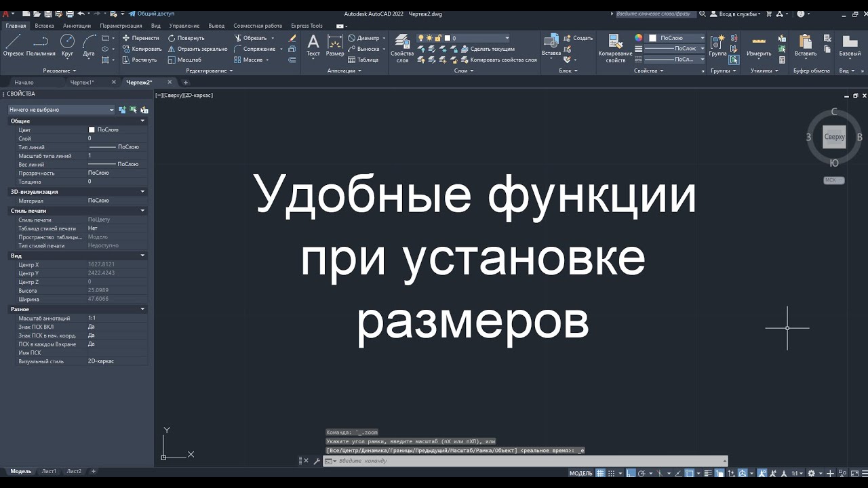Click the print icon in quick access toolbar
The image size is (868, 488).
[x=70, y=14]
